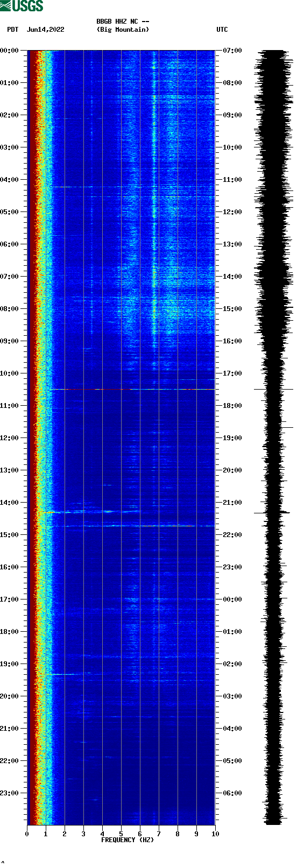Click the 21:00 UTC time label
Screen dimensions: 297x868
[232, 503]
